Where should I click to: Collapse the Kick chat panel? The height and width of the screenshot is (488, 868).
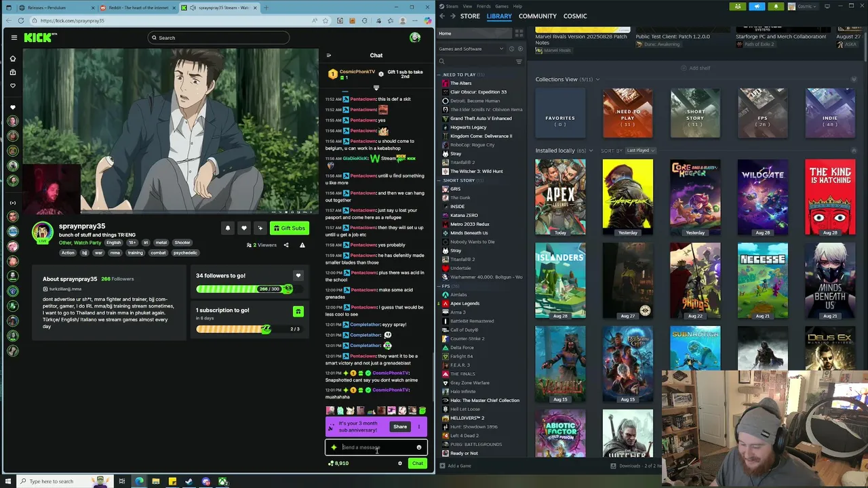[329, 56]
